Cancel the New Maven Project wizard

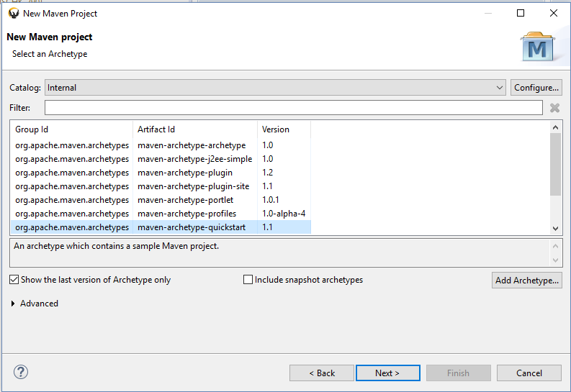[x=529, y=373]
